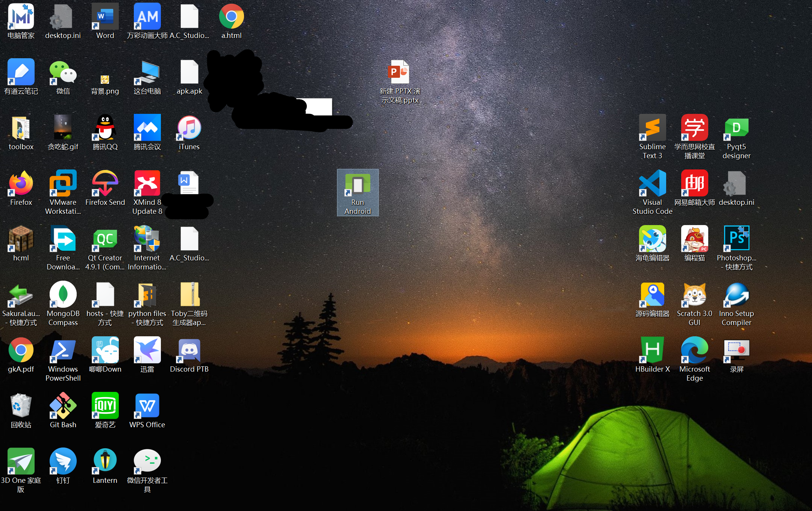Select the apk.apk file
Viewport: 812px width, 511px height.
pyautogui.click(x=189, y=77)
